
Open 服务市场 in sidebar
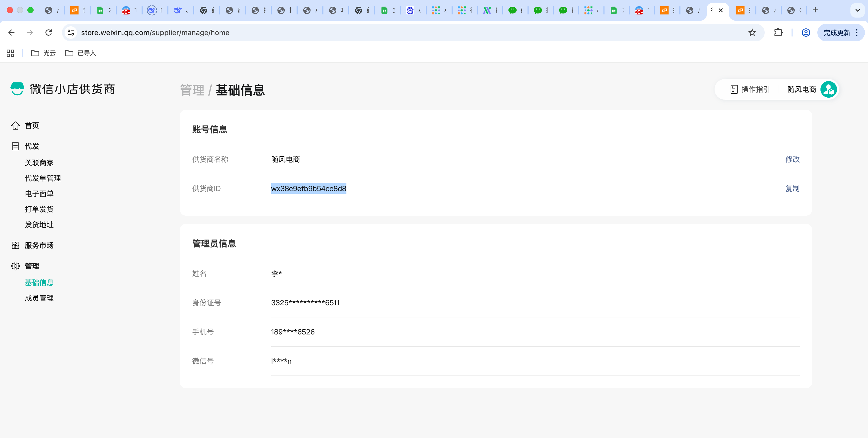[39, 245]
